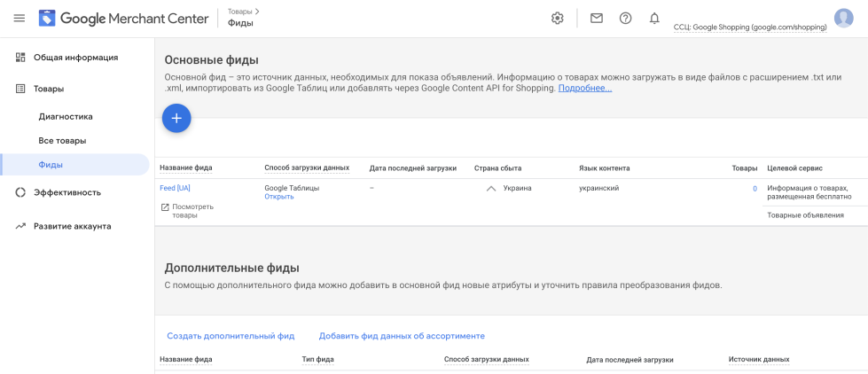The image size is (868, 374).
Task: Open the Feed [UA] feed link
Action: point(175,188)
